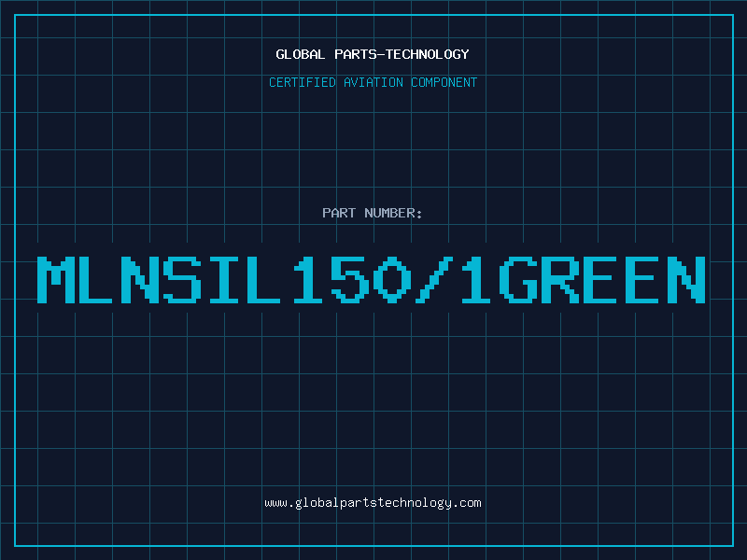Click the word AVIATION in the subtitle
The height and width of the screenshot is (560, 747).
[x=376, y=82]
